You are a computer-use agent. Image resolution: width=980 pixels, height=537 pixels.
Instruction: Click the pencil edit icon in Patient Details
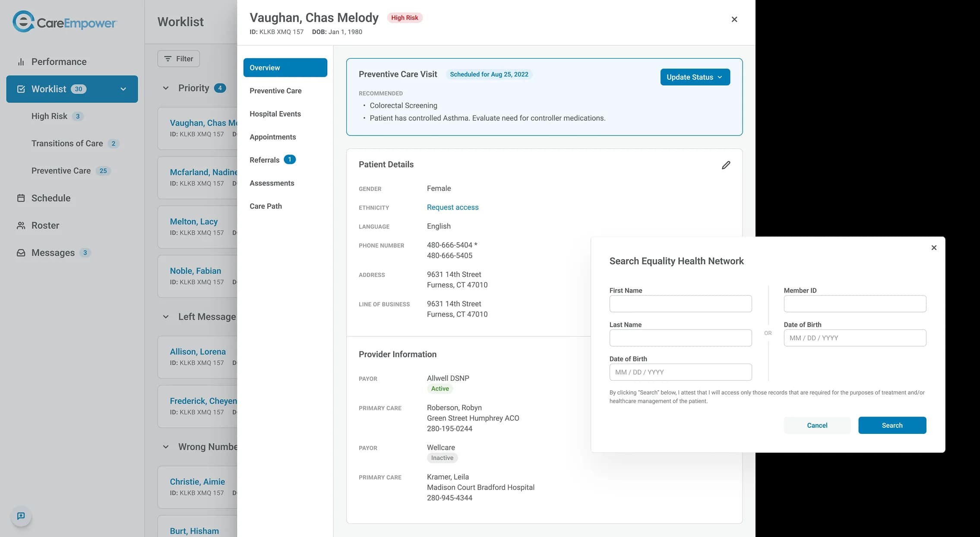(726, 165)
